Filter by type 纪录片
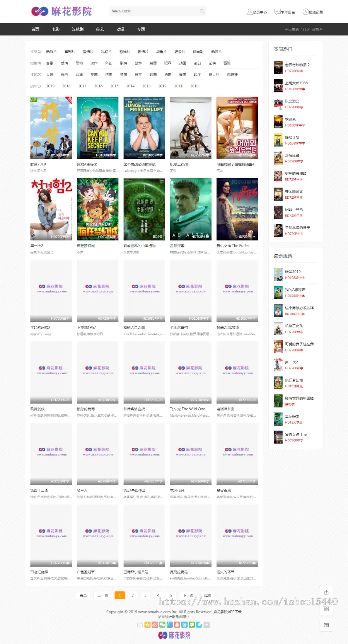 (x=180, y=52)
